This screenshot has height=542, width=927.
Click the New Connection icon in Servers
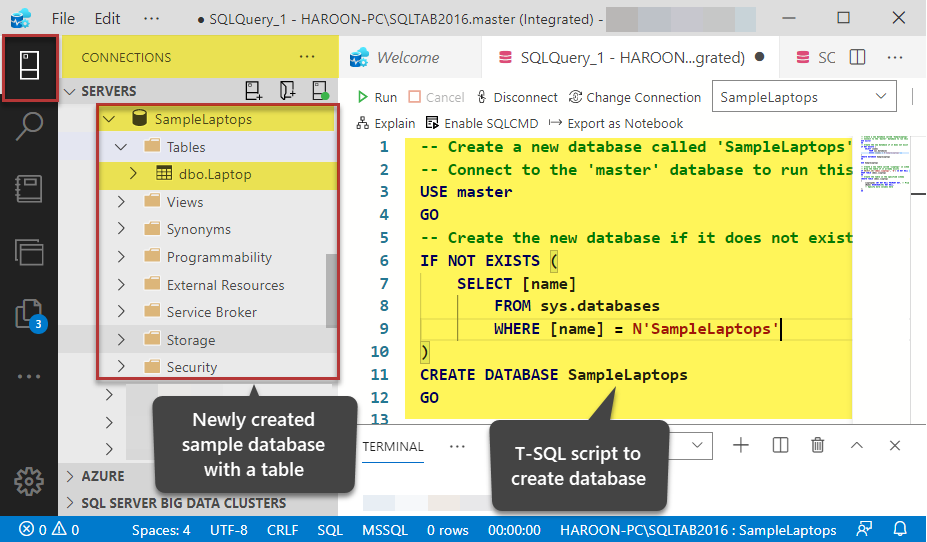(x=254, y=91)
